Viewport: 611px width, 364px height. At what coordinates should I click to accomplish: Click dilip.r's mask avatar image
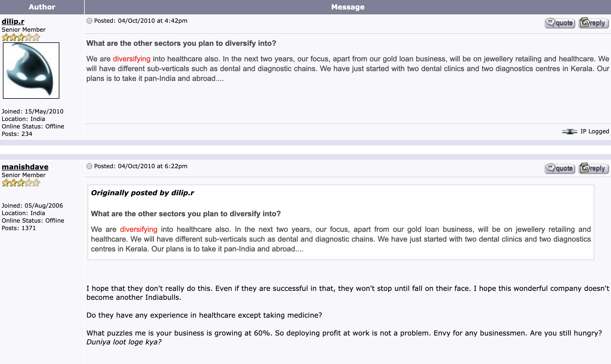pyautogui.click(x=31, y=71)
